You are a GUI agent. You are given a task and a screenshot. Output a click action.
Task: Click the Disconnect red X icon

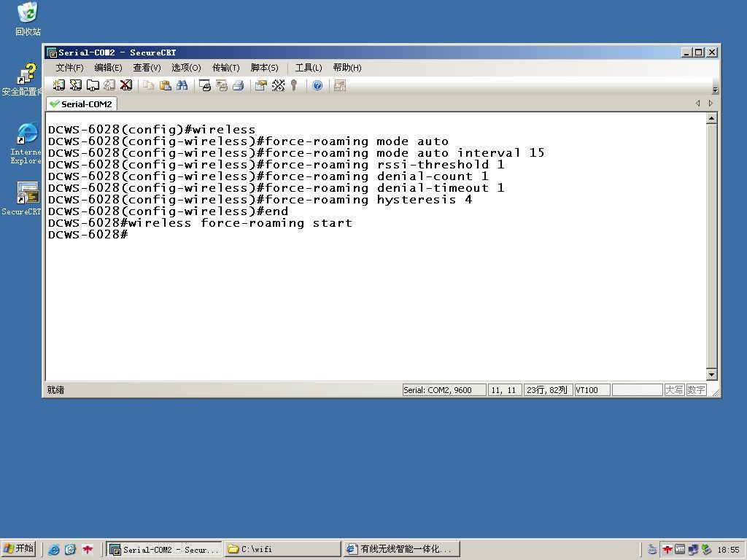click(x=126, y=85)
